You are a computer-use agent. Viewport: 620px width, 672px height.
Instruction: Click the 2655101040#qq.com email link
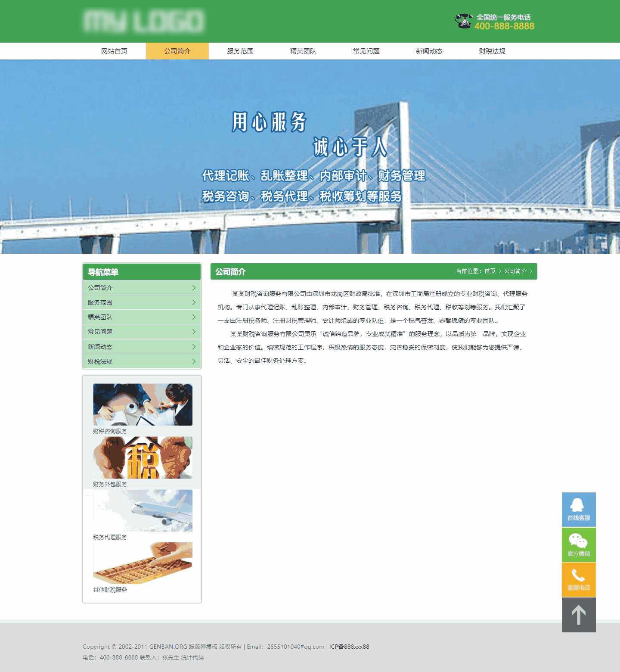click(x=297, y=647)
